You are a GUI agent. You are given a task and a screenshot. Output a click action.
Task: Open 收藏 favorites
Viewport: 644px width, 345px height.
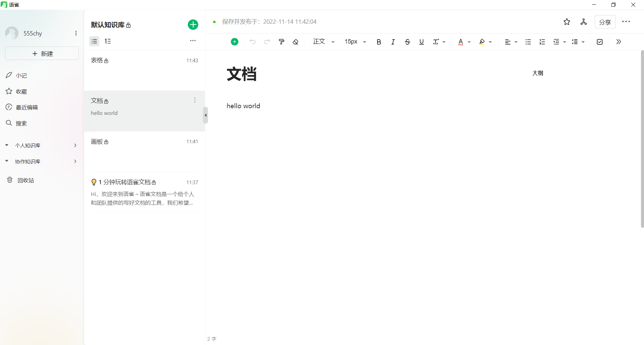click(16, 91)
